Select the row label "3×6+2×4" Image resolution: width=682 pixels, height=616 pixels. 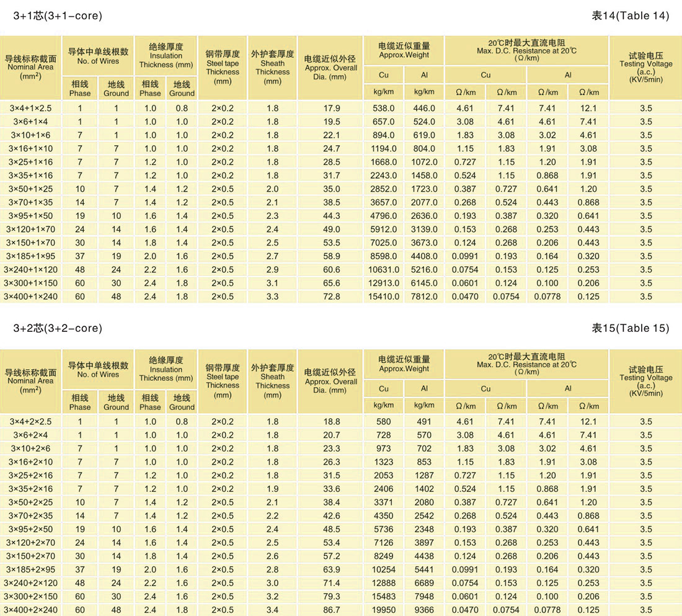(x=30, y=435)
